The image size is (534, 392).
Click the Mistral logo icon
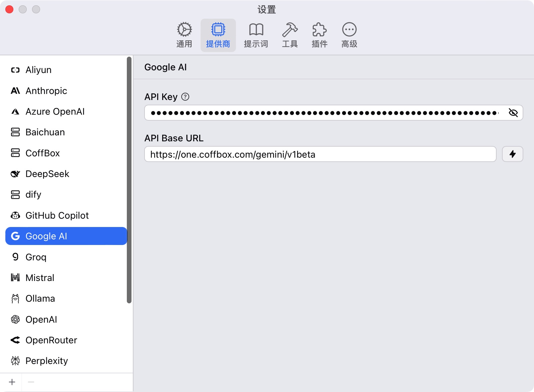click(x=15, y=278)
